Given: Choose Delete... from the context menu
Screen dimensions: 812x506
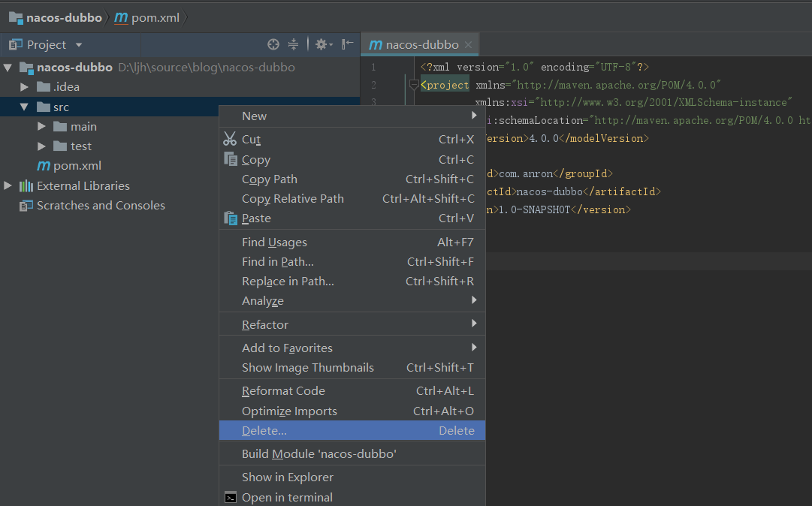Looking at the screenshot, I should [264, 430].
